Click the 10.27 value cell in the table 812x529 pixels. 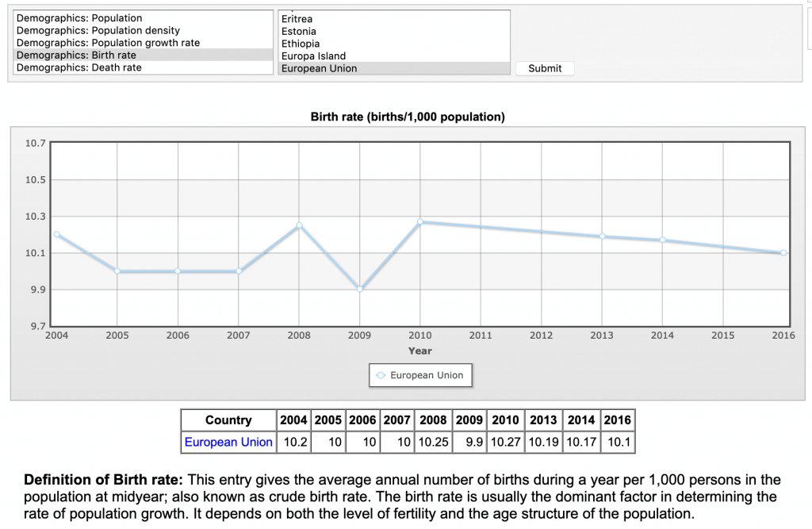505,442
